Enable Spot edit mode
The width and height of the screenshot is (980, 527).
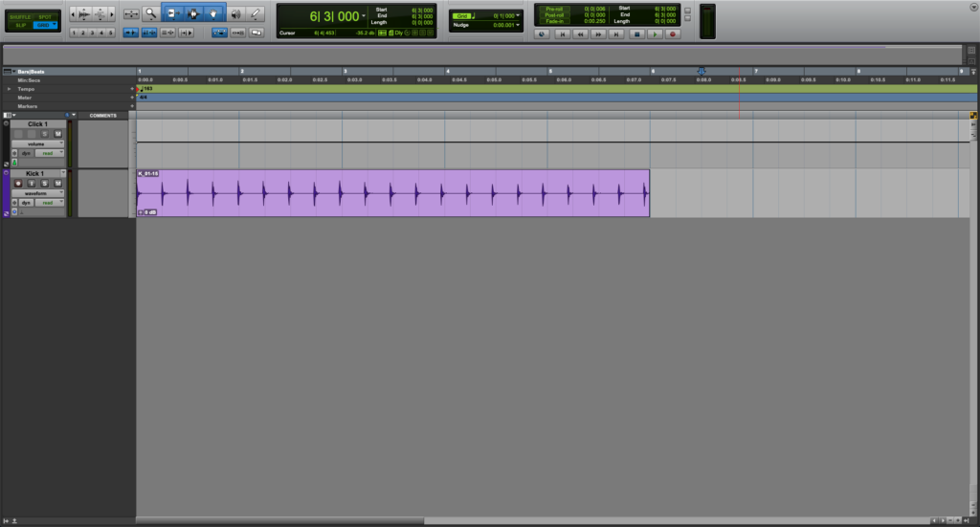pyautogui.click(x=45, y=17)
